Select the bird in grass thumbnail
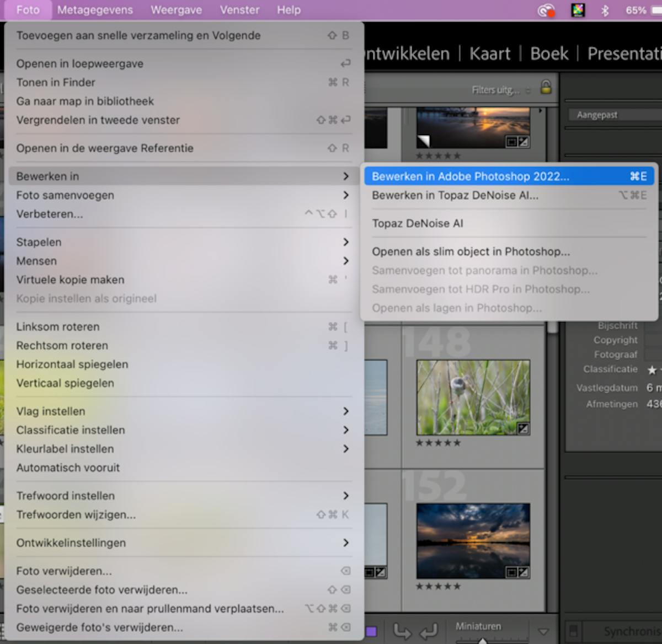The height and width of the screenshot is (644, 662). [473, 398]
